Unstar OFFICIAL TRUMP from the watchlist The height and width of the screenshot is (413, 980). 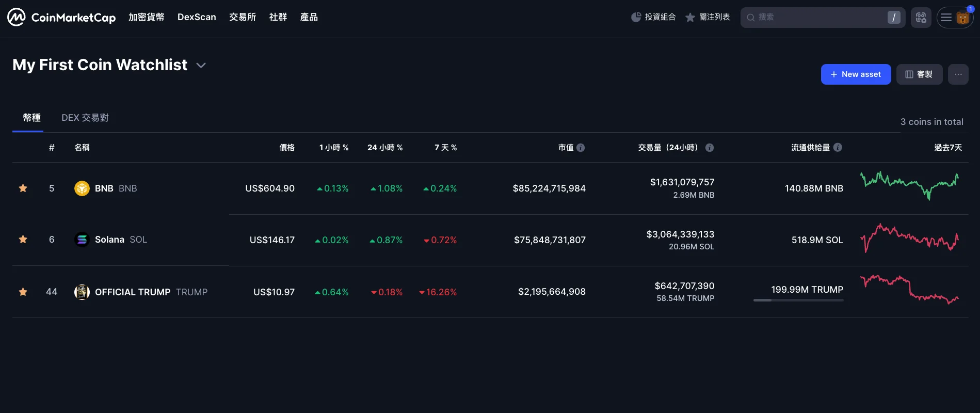click(x=23, y=292)
